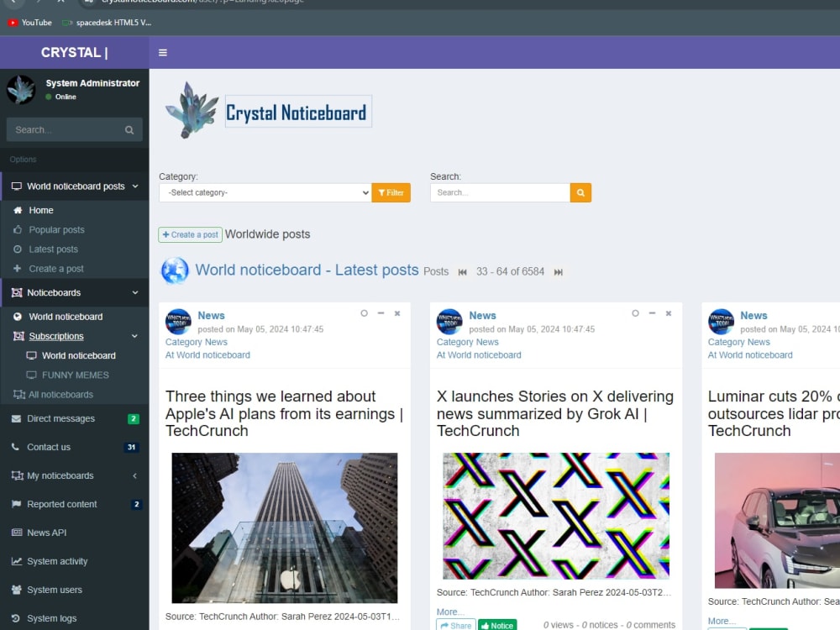Viewport: 840px width, 630px height.
Task: Click the YouTube bookmark in the browser bar
Action: tap(29, 23)
